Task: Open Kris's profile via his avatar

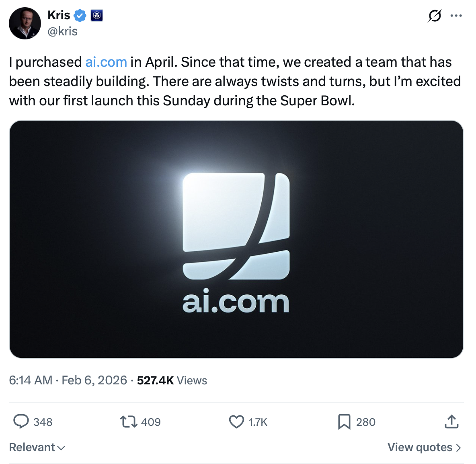Action: pyautogui.click(x=25, y=23)
